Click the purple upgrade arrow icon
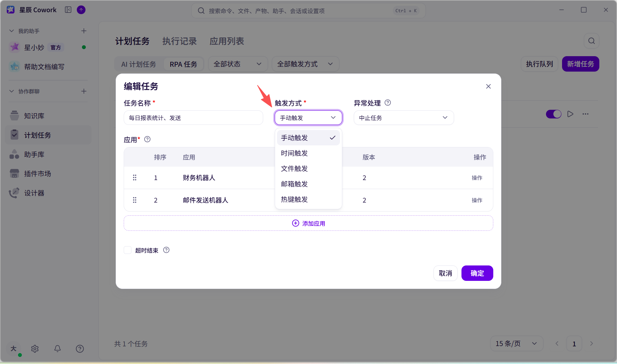This screenshot has width=617, height=364. click(x=81, y=10)
